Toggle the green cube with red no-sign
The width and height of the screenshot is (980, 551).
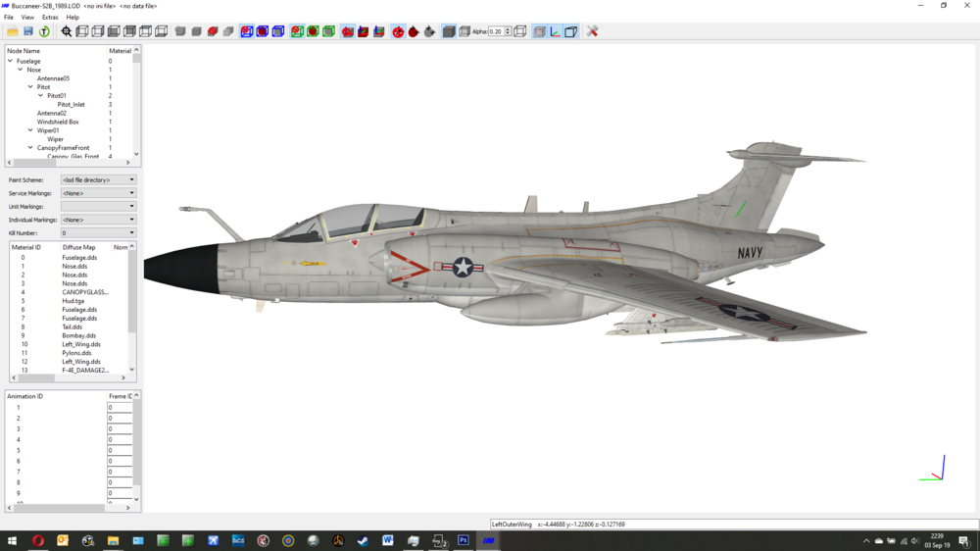click(x=297, y=31)
